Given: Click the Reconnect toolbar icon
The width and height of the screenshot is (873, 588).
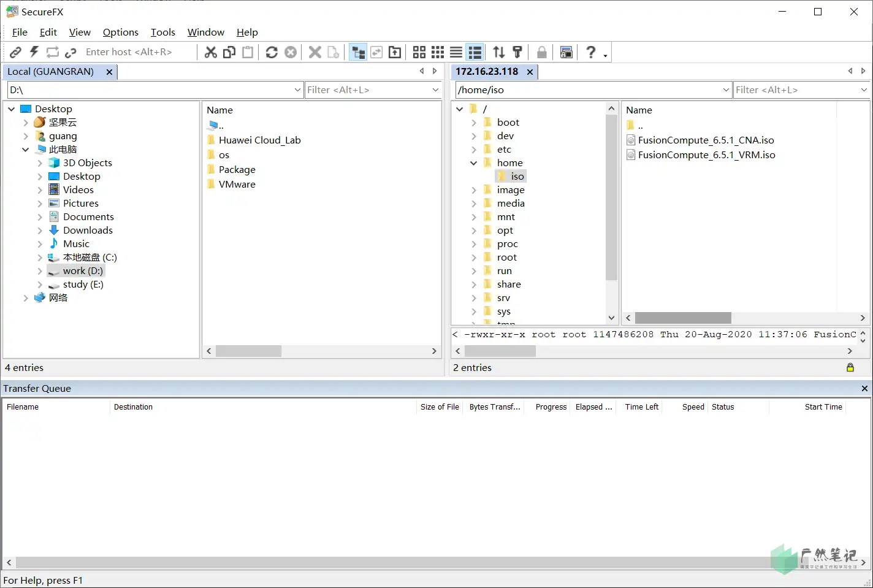Looking at the screenshot, I should pyautogui.click(x=53, y=52).
